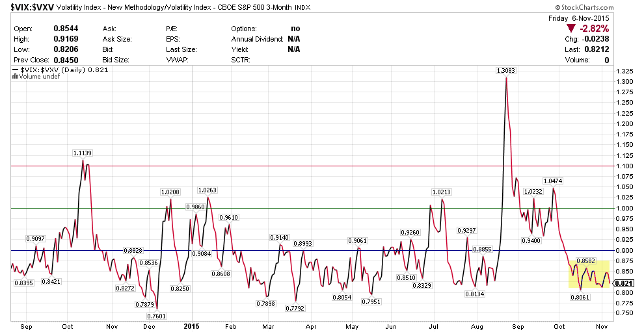Screen dimensions: 644x332
Task: Click the '2015' x-axis year label
Action: (191, 327)
